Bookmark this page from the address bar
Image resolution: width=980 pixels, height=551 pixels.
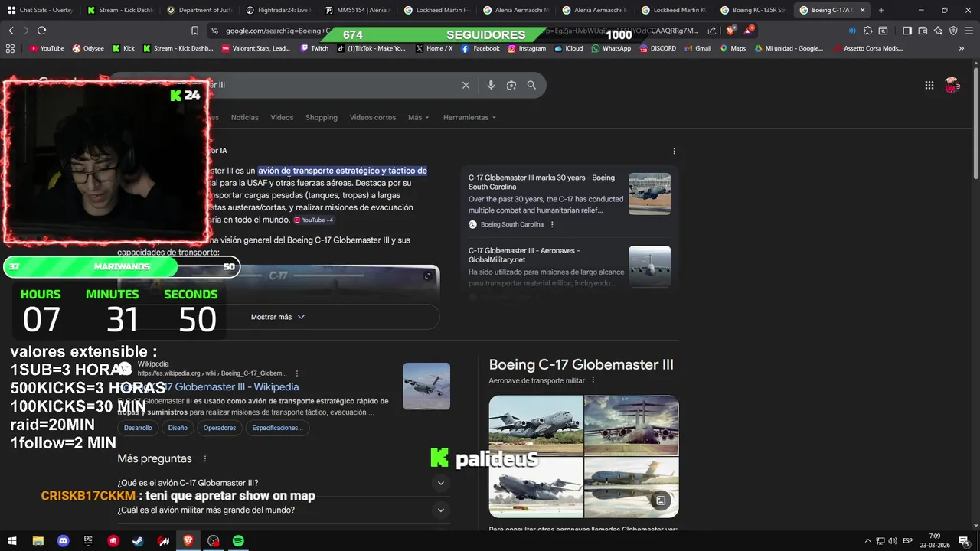point(194,31)
